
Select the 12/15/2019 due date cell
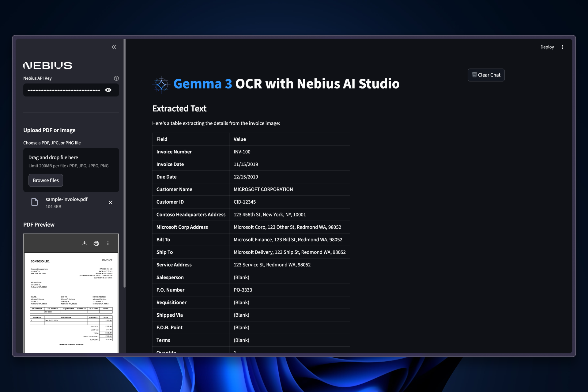(290, 177)
